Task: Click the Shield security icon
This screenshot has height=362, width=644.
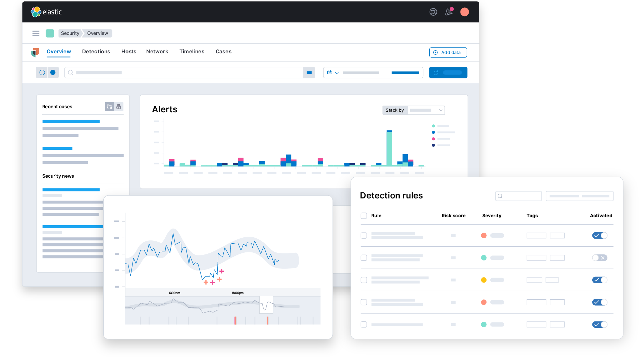Action: coord(35,52)
